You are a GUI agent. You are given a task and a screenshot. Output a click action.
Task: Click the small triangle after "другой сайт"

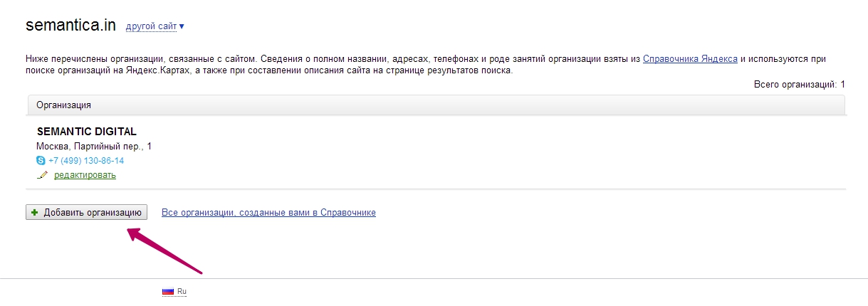coord(182,27)
